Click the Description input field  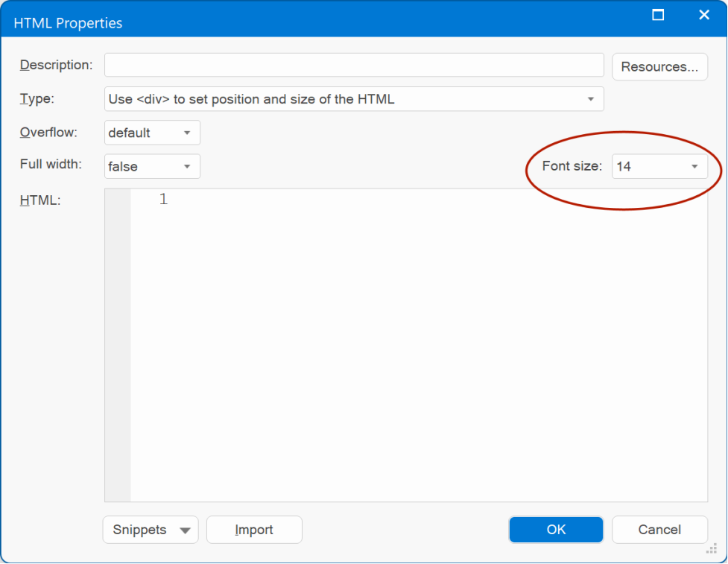click(x=354, y=65)
